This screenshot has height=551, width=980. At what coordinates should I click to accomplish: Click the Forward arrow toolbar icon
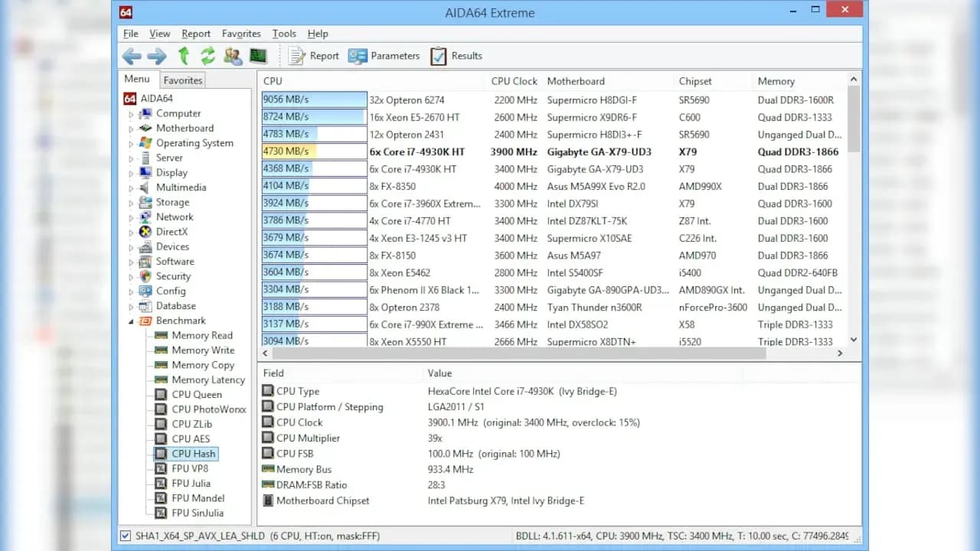point(157,56)
